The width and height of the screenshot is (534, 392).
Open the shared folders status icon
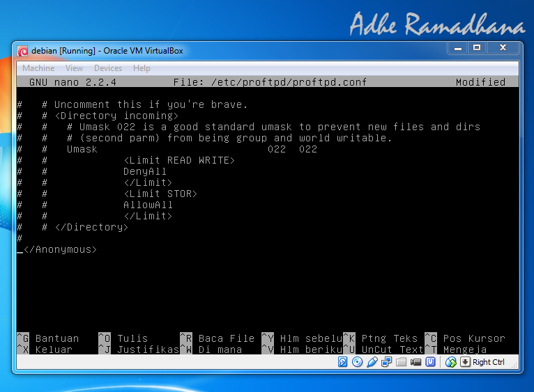click(x=401, y=362)
